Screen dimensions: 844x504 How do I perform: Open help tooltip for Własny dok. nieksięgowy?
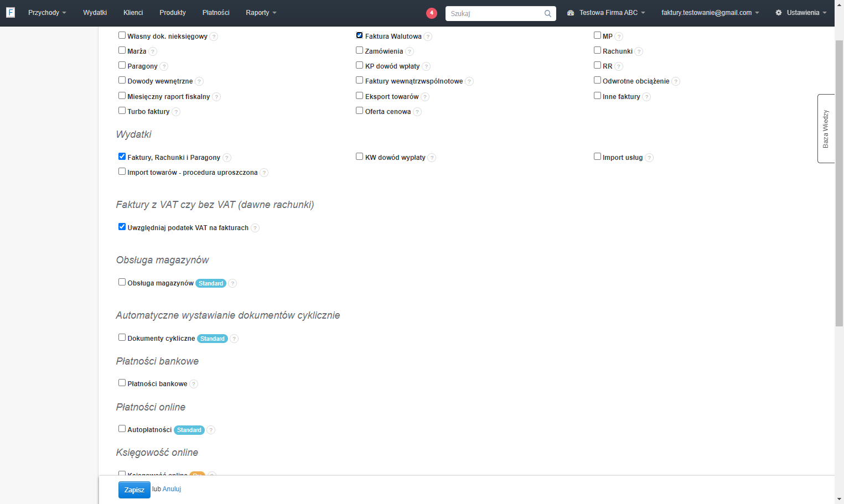pos(214,37)
